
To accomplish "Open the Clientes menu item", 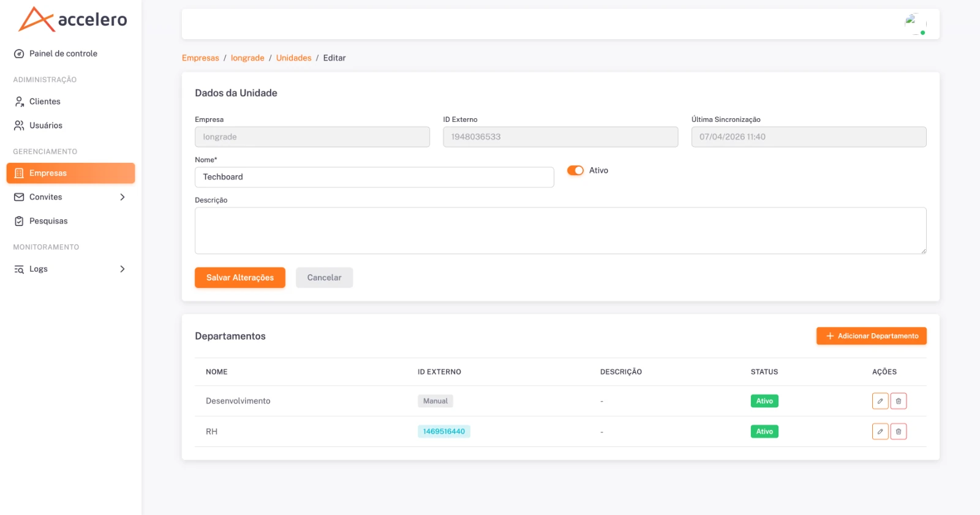I will pyautogui.click(x=70, y=102).
